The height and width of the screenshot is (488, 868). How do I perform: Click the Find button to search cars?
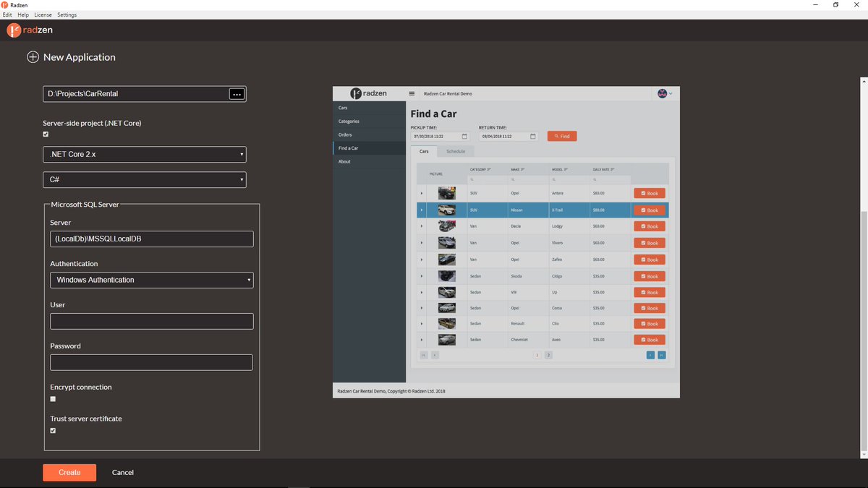tap(562, 136)
